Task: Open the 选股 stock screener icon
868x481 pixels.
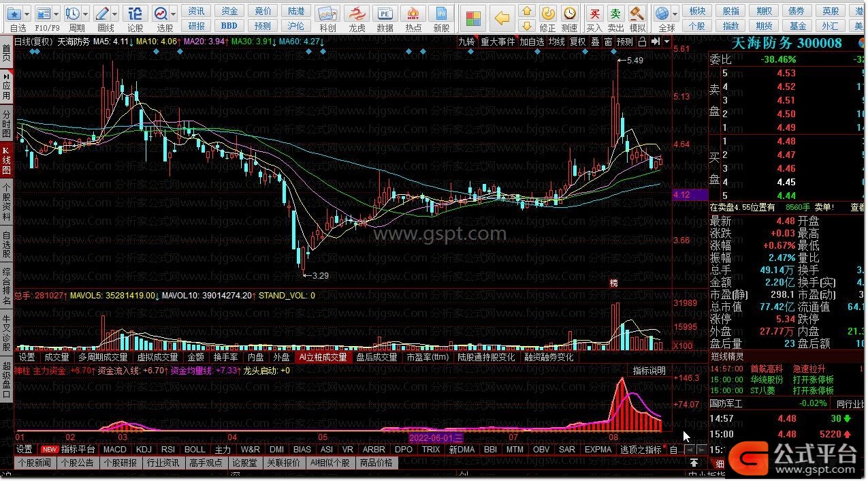Action: click(x=161, y=14)
